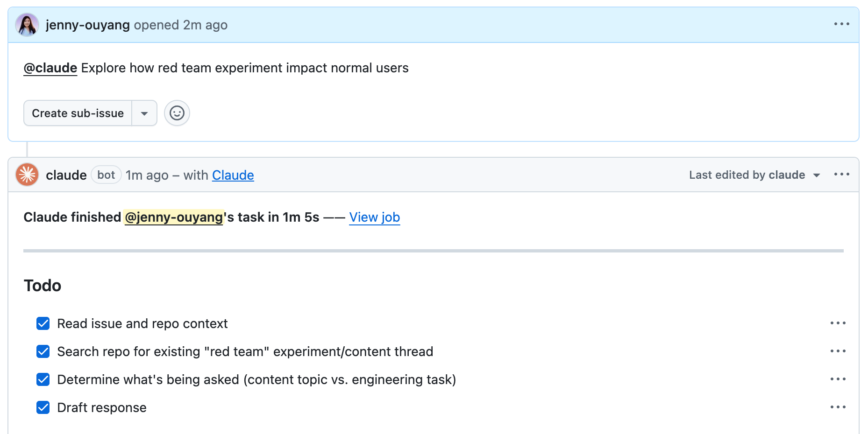Toggle the 'Draft response' checkbox
868x434 pixels.
pos(43,407)
